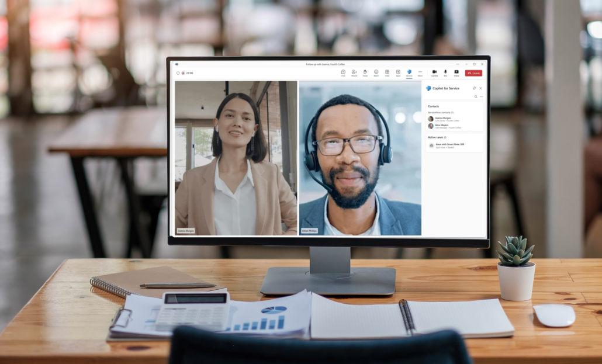Open the Apps panel

tap(398, 71)
